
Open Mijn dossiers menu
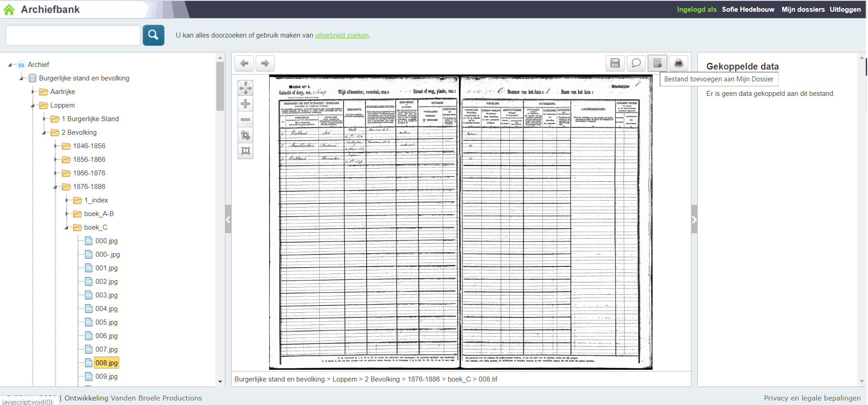click(x=803, y=9)
